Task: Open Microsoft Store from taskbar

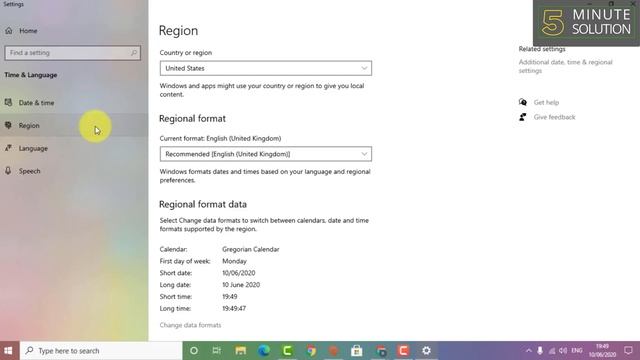Action: (357, 351)
